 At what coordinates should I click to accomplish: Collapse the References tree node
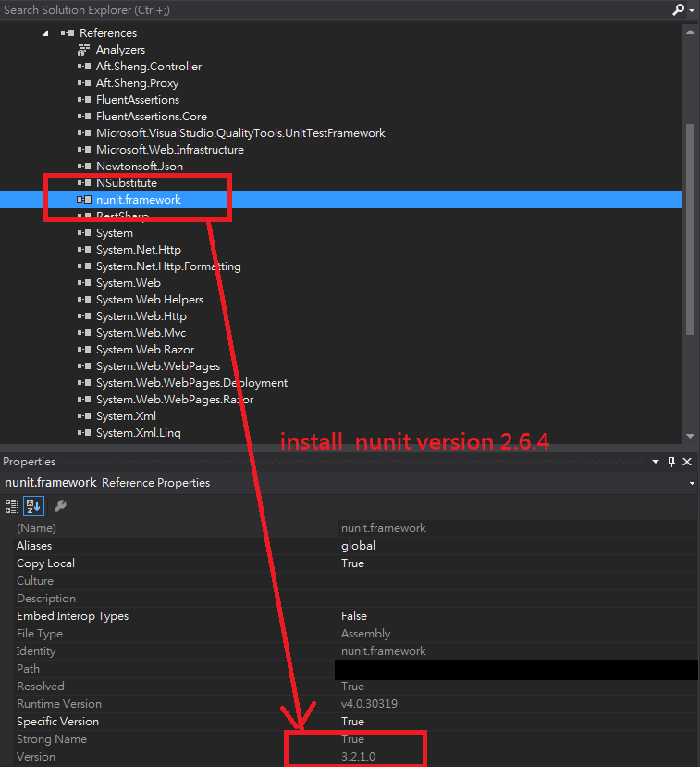tap(45, 33)
